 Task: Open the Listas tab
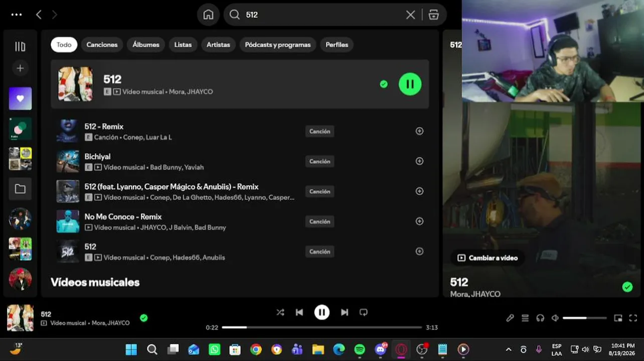click(183, 45)
